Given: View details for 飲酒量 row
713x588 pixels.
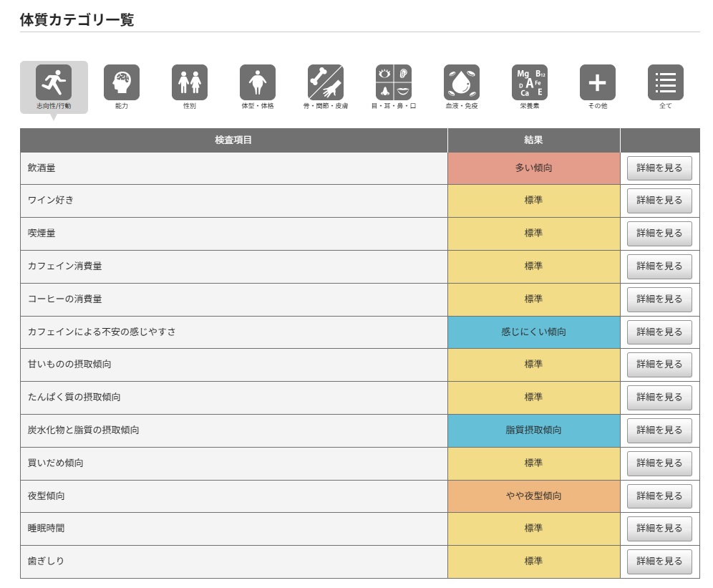Looking at the screenshot, I should [659, 168].
